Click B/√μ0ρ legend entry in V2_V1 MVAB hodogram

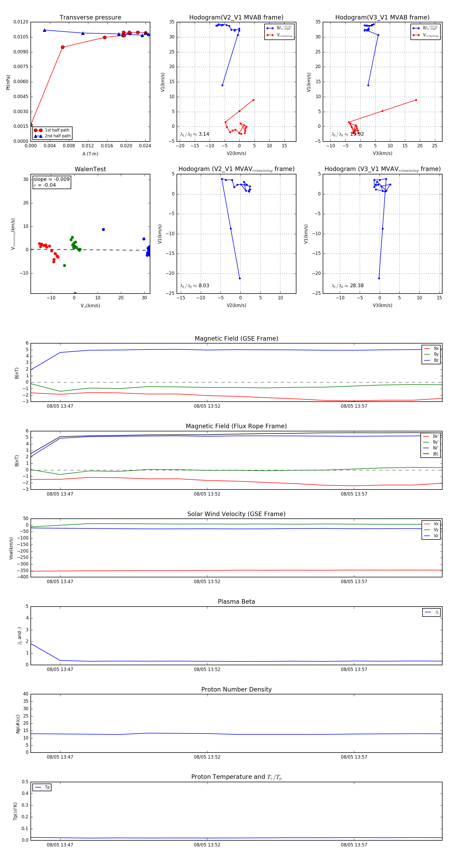(x=279, y=28)
